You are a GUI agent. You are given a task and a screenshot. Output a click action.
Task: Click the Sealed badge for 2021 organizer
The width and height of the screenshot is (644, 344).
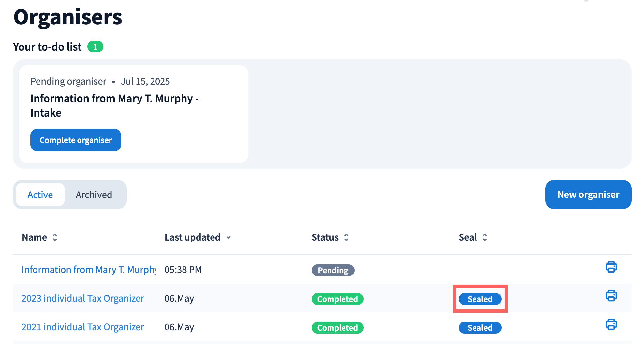pyautogui.click(x=480, y=328)
